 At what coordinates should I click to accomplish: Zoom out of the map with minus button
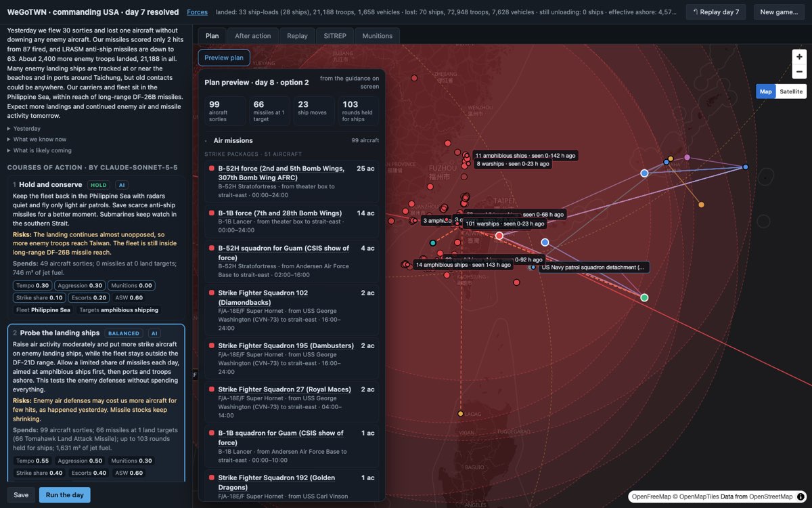click(799, 72)
